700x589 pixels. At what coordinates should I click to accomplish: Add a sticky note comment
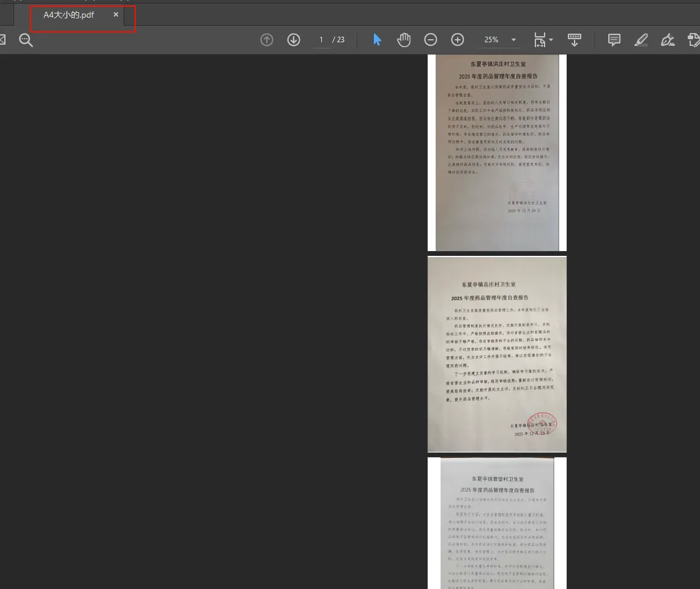click(x=614, y=40)
